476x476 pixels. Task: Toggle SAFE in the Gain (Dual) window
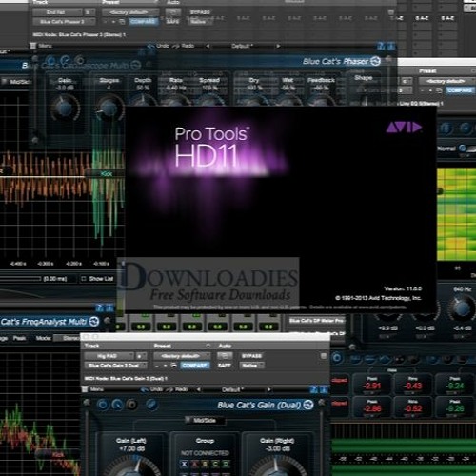click(225, 366)
